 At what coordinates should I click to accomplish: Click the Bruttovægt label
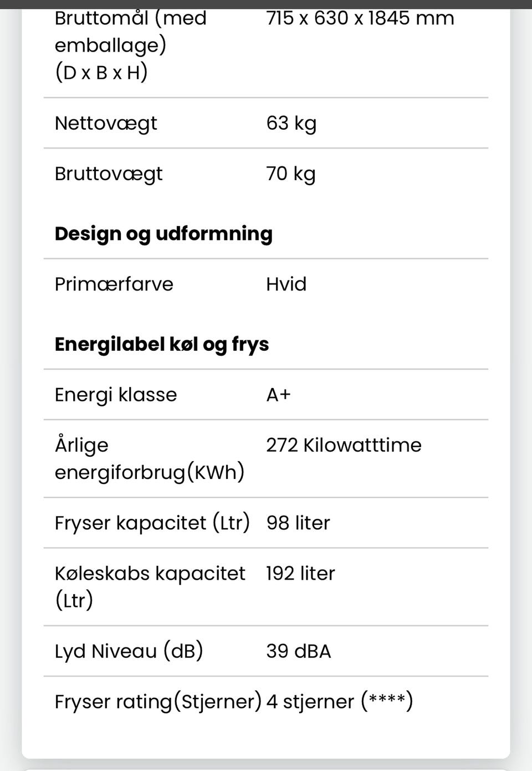click(x=109, y=173)
